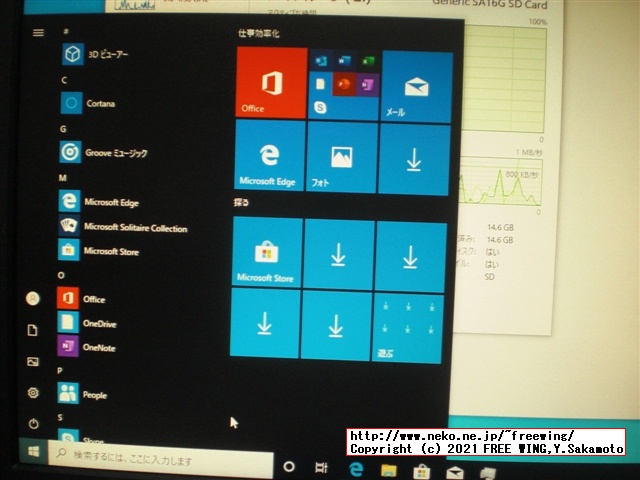The height and width of the screenshot is (480, 640).
Task: Open the フォト tile
Action: (342, 158)
